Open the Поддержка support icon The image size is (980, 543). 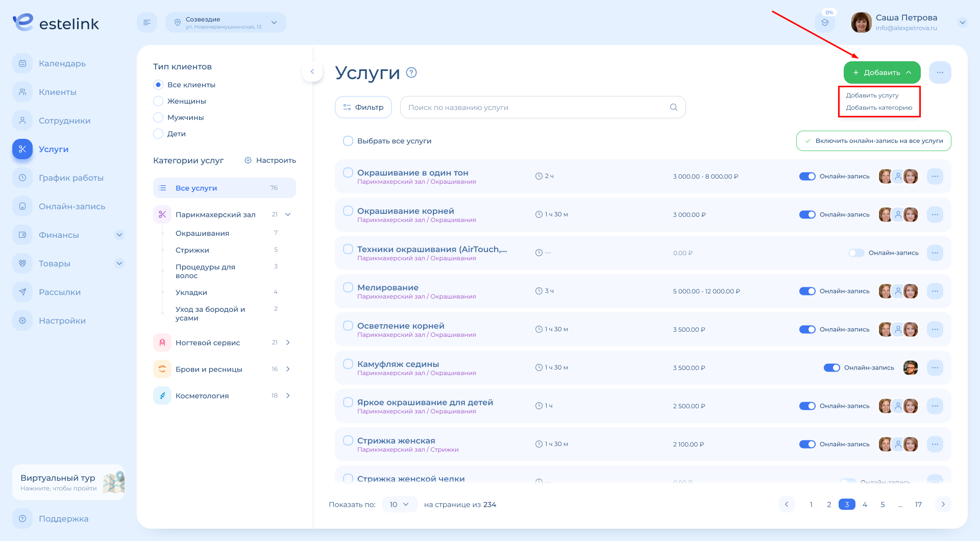(22, 519)
